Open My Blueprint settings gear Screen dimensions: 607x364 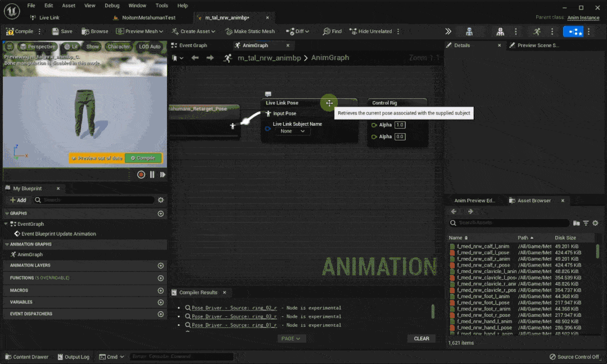(161, 200)
